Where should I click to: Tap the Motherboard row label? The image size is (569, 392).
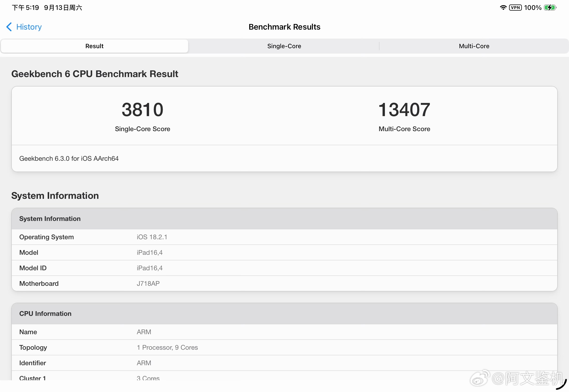39,283
